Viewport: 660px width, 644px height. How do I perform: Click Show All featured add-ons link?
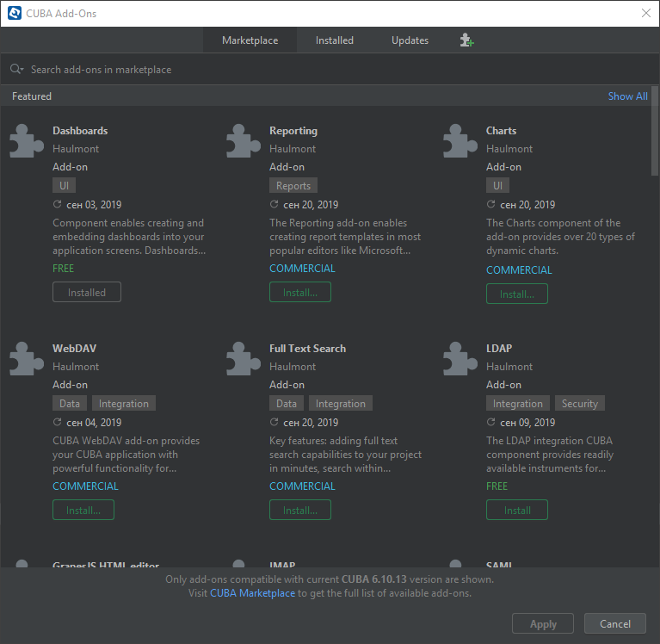[627, 96]
